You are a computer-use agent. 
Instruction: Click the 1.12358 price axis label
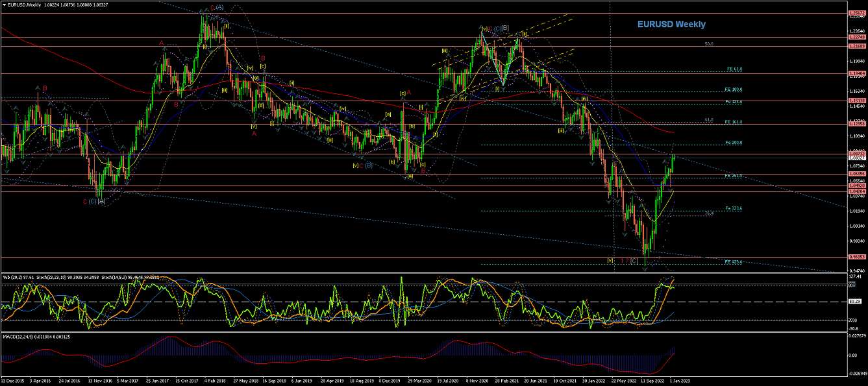point(858,124)
